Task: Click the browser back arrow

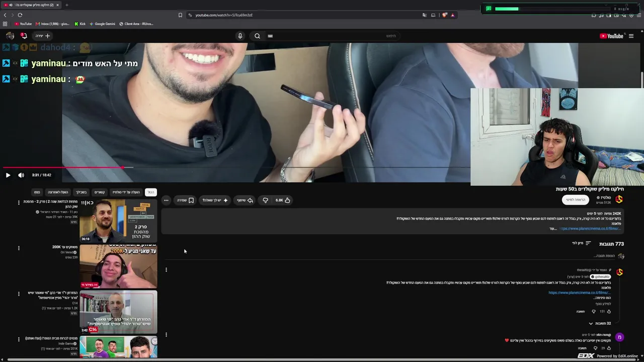Action: [5, 15]
